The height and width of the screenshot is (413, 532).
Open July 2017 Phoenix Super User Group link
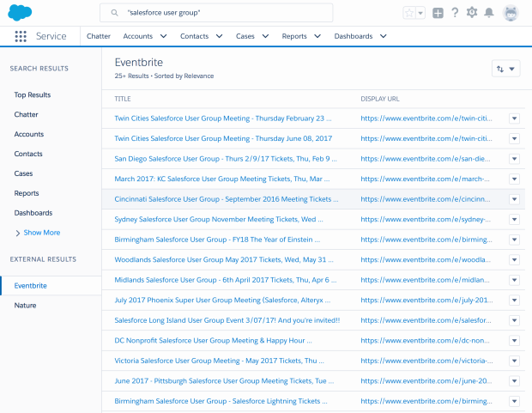pyautogui.click(x=222, y=301)
